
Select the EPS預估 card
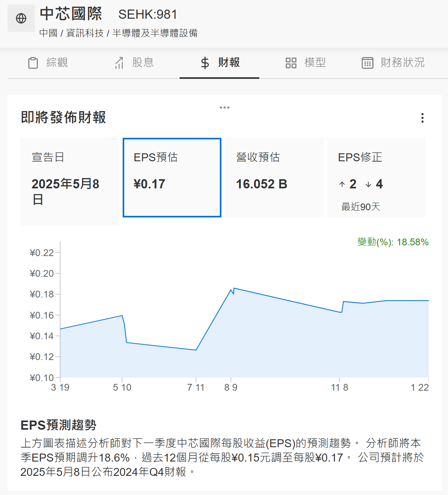[172, 178]
